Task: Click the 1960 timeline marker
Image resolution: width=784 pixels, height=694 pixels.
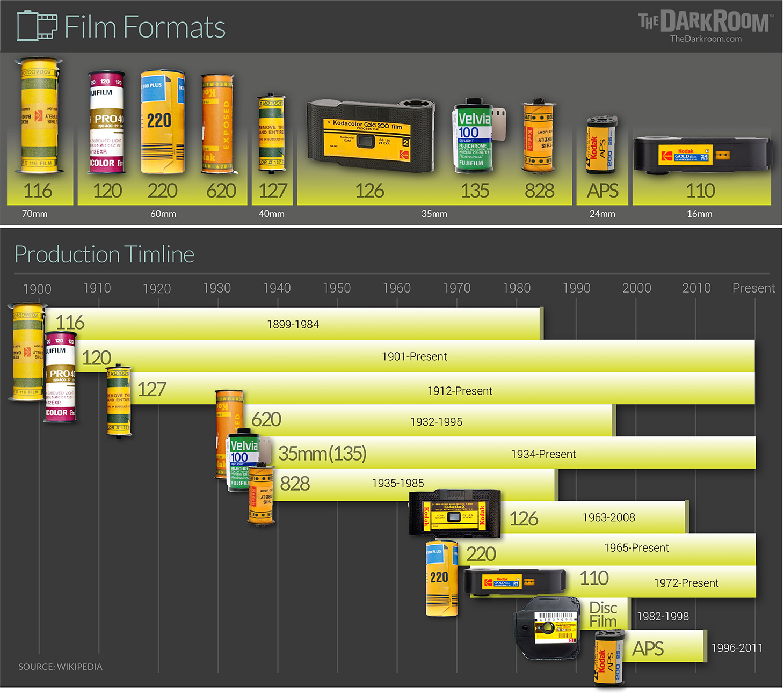Action: pyautogui.click(x=397, y=288)
